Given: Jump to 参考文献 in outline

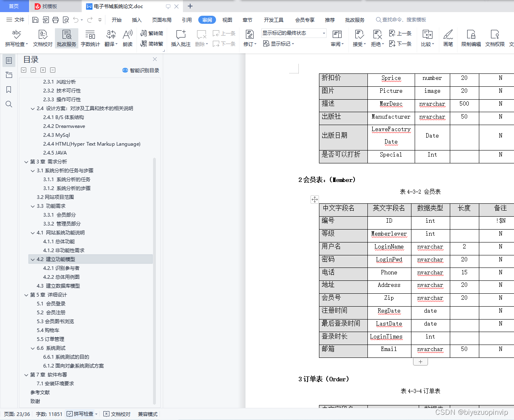Looking at the screenshot, I should pos(40,393).
